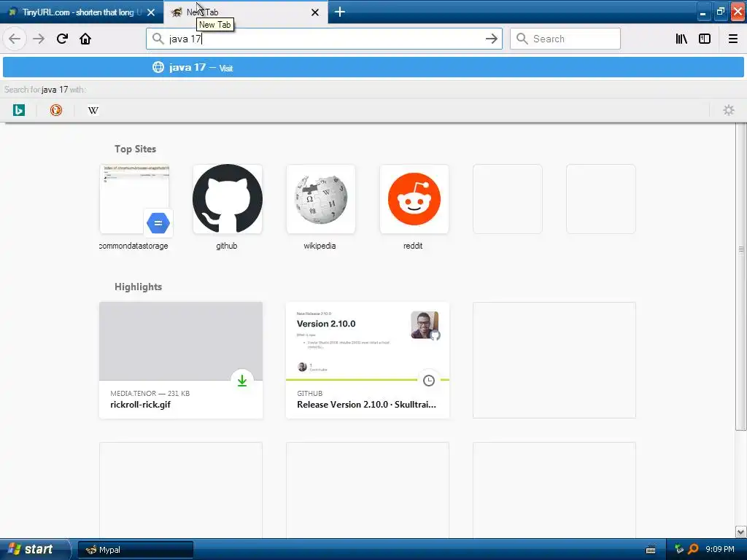Click the magnifier icon in the address bar
Screen dimensions: 747x560
click(158, 39)
